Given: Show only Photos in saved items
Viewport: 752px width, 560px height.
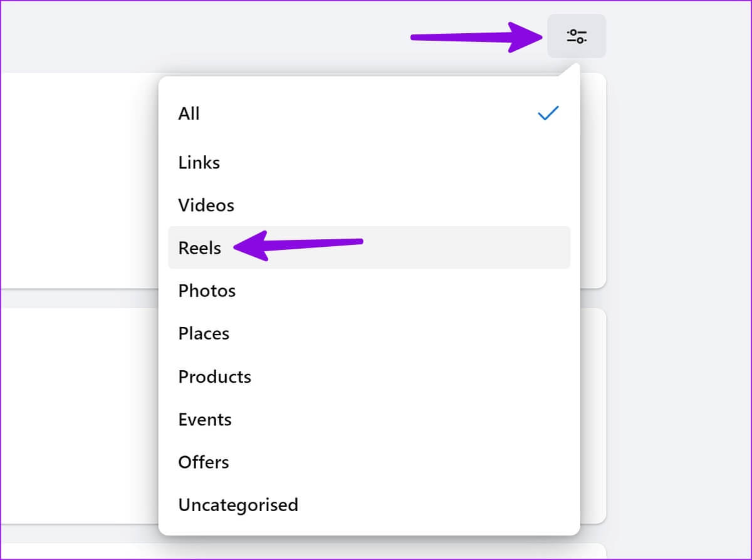Looking at the screenshot, I should 369,291.
